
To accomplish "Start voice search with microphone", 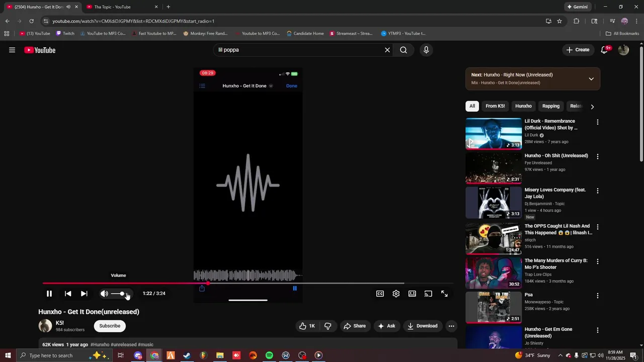I will 426,50.
